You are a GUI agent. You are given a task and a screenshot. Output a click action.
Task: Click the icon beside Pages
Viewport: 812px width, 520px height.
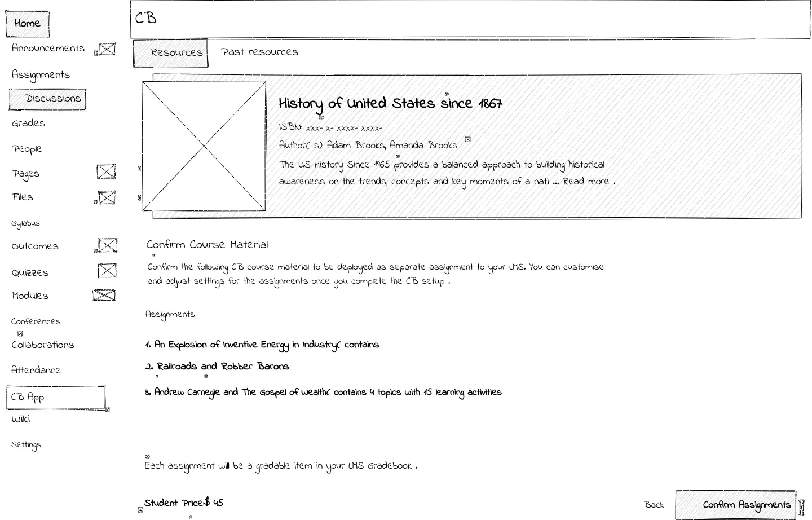106,171
